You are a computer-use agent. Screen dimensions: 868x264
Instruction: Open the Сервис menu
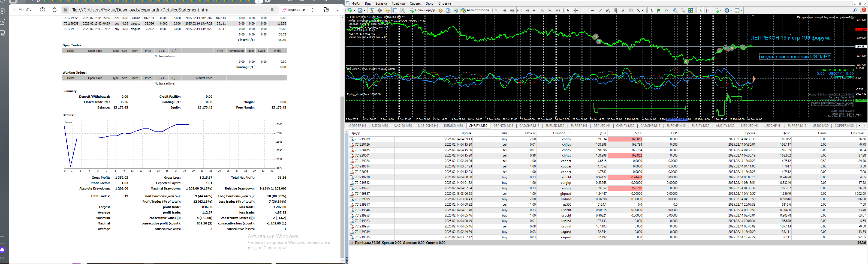415,3
